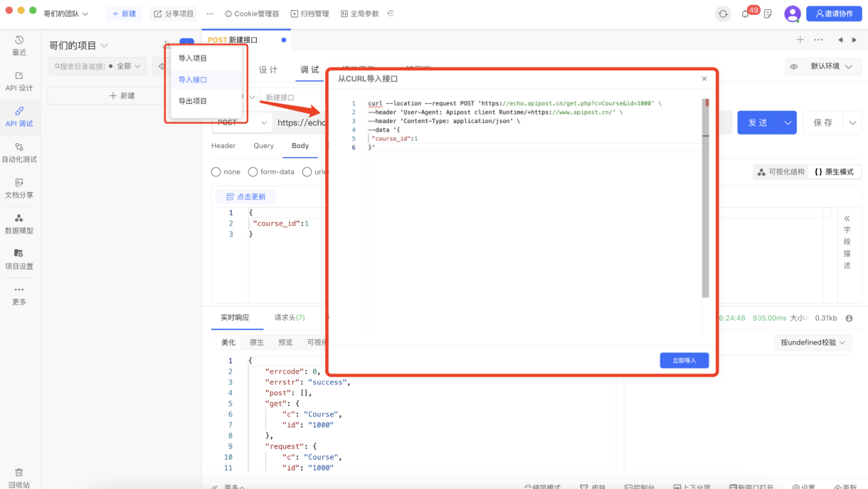Expand the 字段描述 side panel
Screen dimensions: 868x489
point(847,242)
